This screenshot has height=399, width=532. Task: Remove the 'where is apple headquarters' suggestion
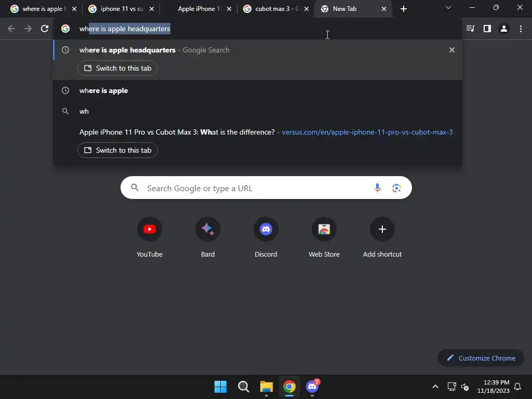click(451, 50)
